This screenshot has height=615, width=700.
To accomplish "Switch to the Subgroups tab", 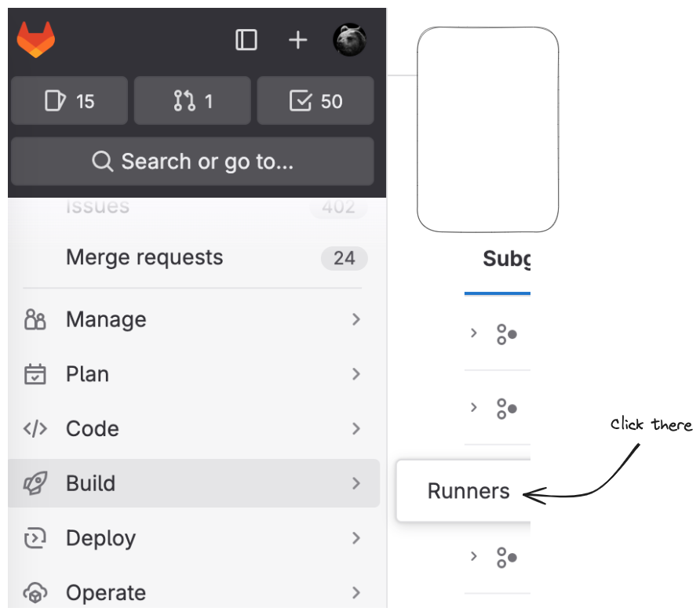I will [507, 259].
